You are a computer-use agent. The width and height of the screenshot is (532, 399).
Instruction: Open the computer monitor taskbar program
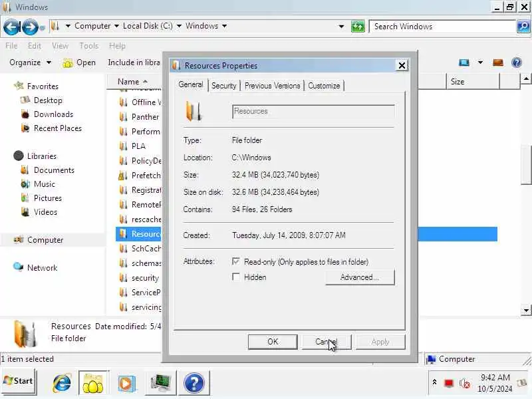[160, 384]
